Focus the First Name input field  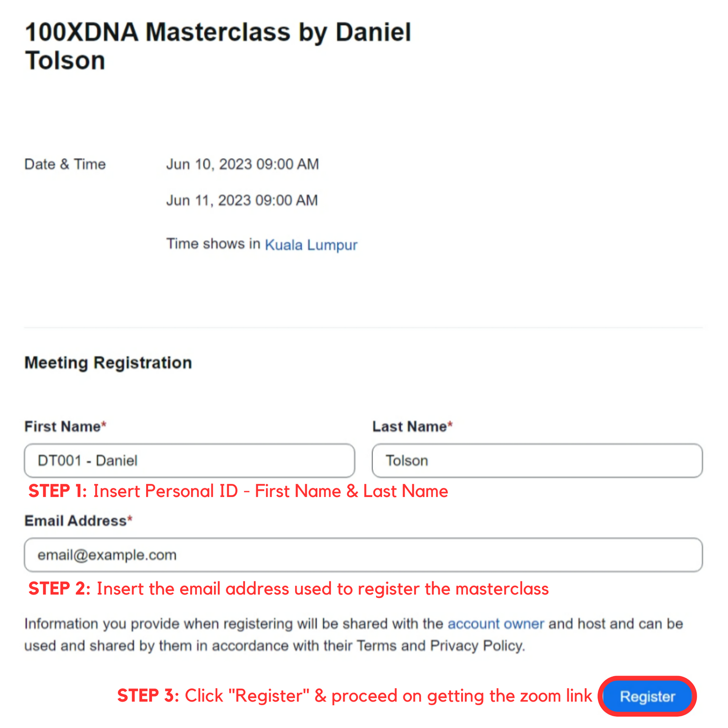189,461
